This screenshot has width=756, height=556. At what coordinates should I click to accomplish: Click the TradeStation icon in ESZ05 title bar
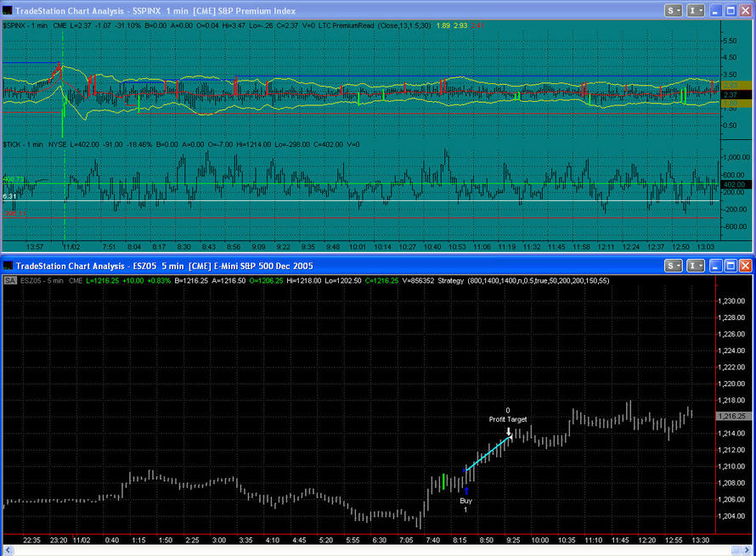point(8,266)
